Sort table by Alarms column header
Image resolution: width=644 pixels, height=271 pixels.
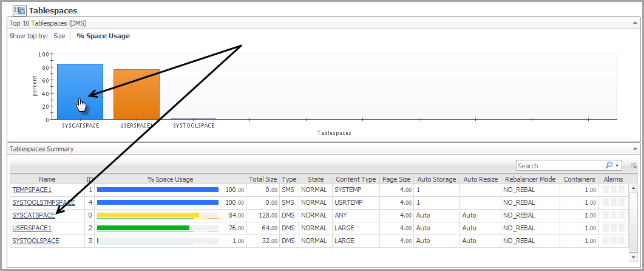(x=613, y=179)
